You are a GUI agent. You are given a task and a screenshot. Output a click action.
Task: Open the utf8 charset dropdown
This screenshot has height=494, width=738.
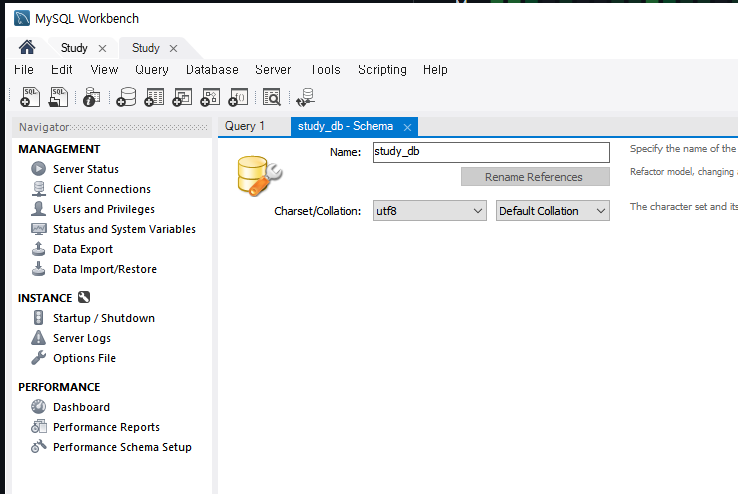(430, 211)
